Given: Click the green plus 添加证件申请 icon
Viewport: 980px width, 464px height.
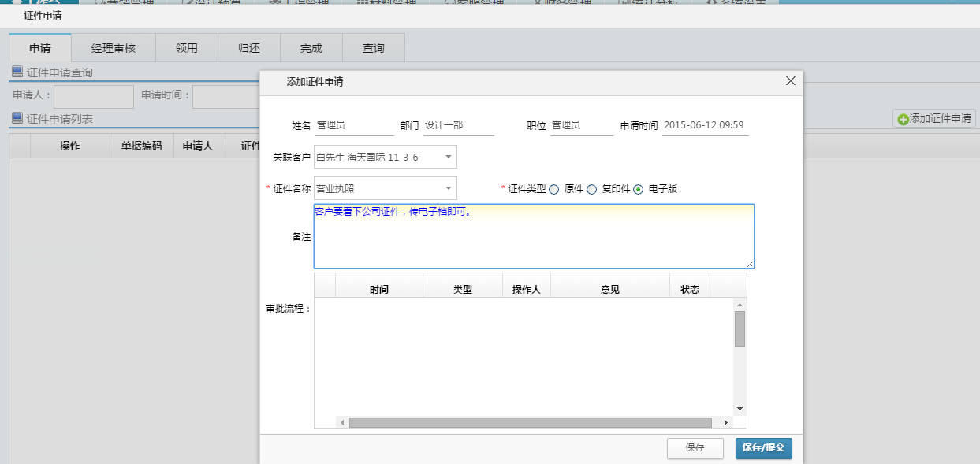Looking at the screenshot, I should tap(904, 120).
